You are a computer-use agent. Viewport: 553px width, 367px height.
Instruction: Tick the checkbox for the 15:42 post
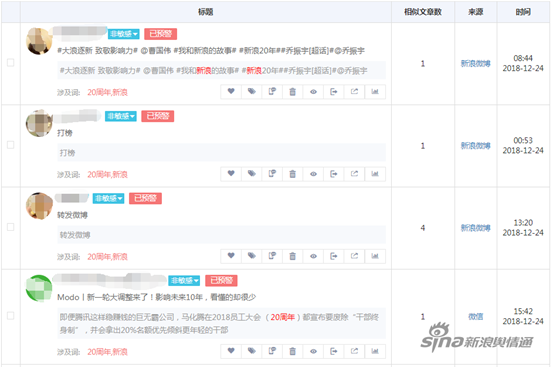coord(11,316)
